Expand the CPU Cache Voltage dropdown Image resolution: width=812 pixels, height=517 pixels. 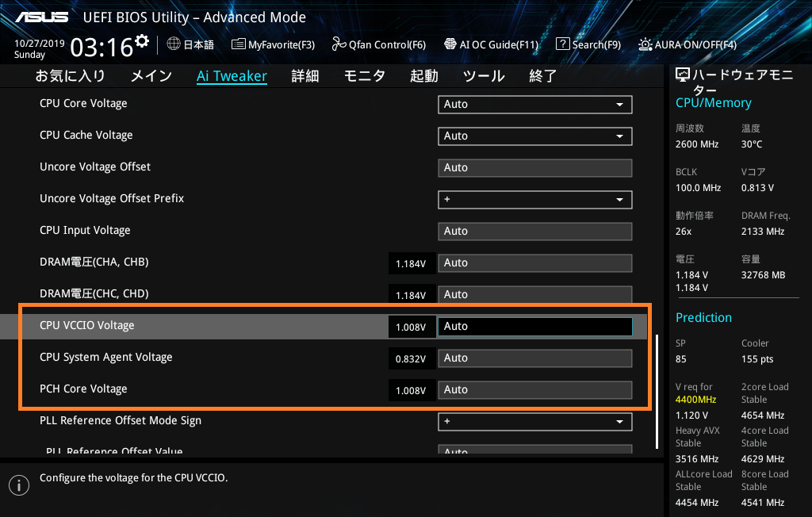(x=535, y=136)
